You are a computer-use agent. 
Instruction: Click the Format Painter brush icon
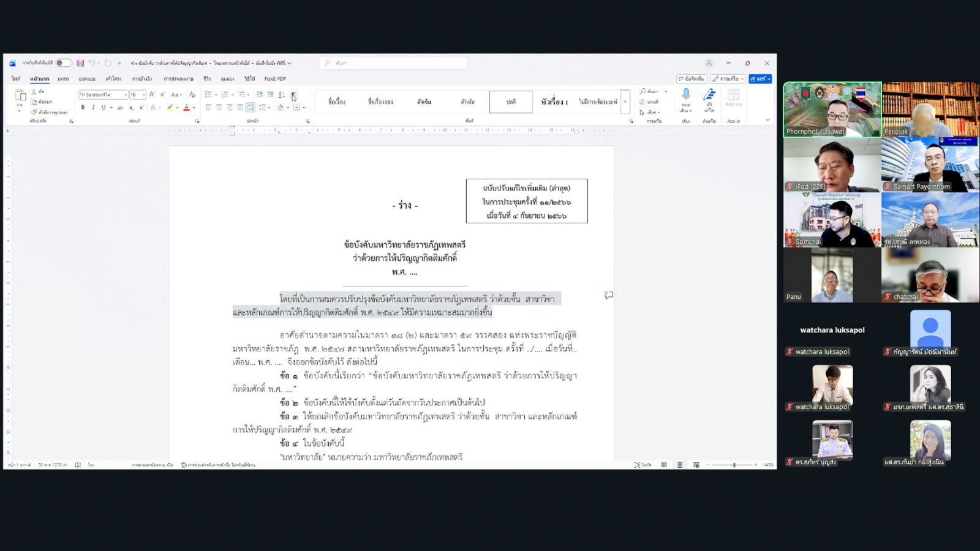tap(34, 112)
